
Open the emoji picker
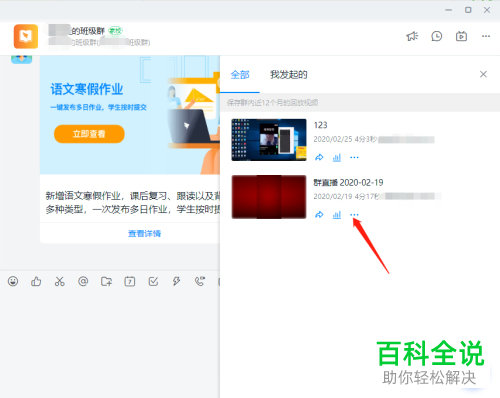[13, 281]
